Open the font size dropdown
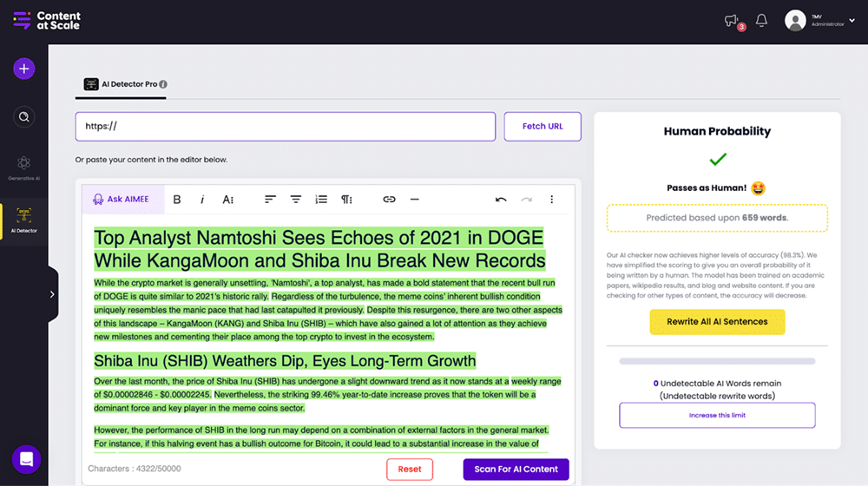This screenshot has width=868, height=486. (x=227, y=200)
